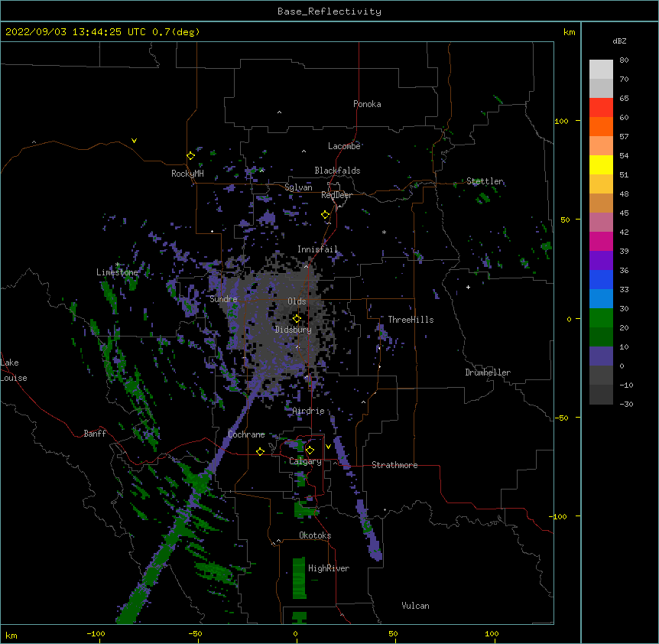Select the 50 tick label on the bottom axis
Viewport: 659px width, 644px height.
(393, 633)
